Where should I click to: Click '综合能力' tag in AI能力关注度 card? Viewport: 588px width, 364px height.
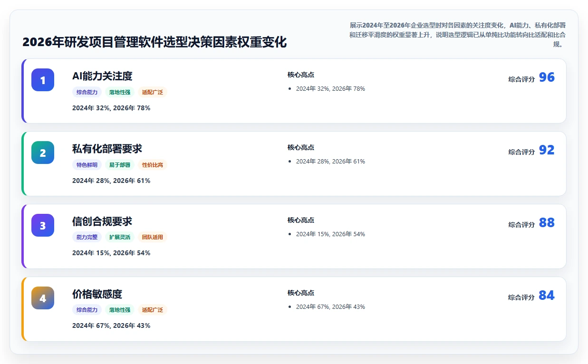click(x=87, y=92)
